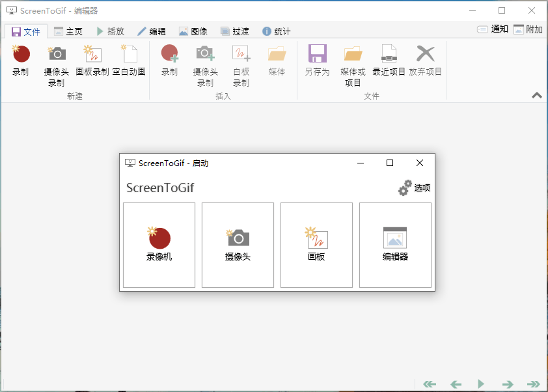The height and width of the screenshot is (392, 548).
Task: Switch to the 编辑 ribbon tab
Action: tap(152, 31)
